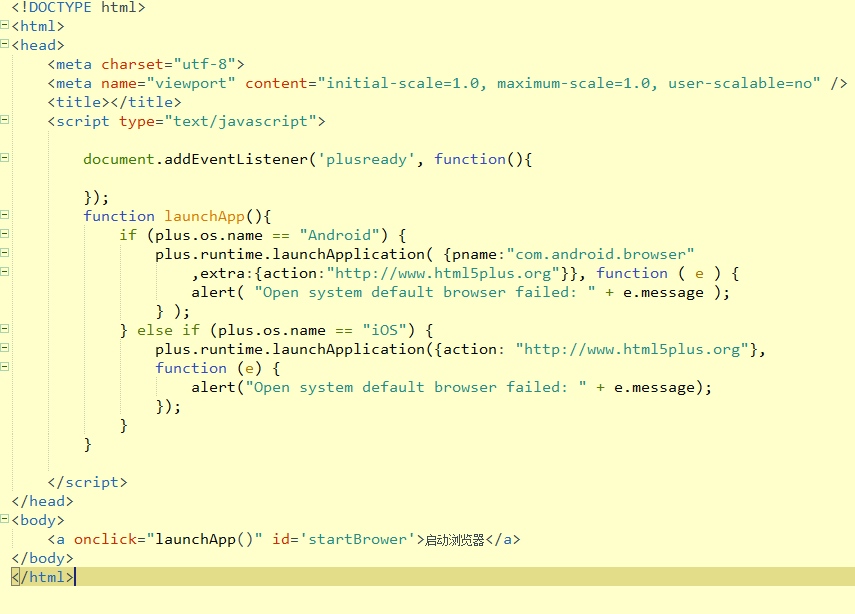
Task: Click the "iOS" string literal
Action: coord(384,330)
